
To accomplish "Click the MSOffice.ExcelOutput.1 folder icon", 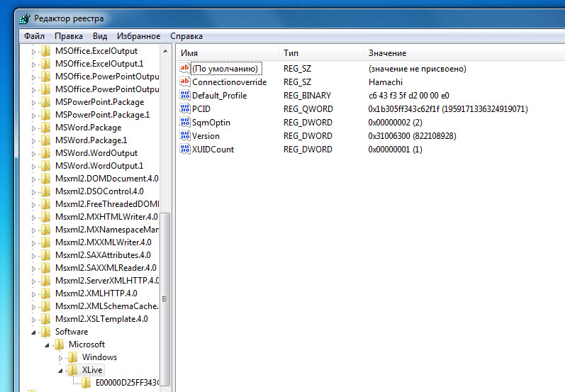I will (46, 64).
